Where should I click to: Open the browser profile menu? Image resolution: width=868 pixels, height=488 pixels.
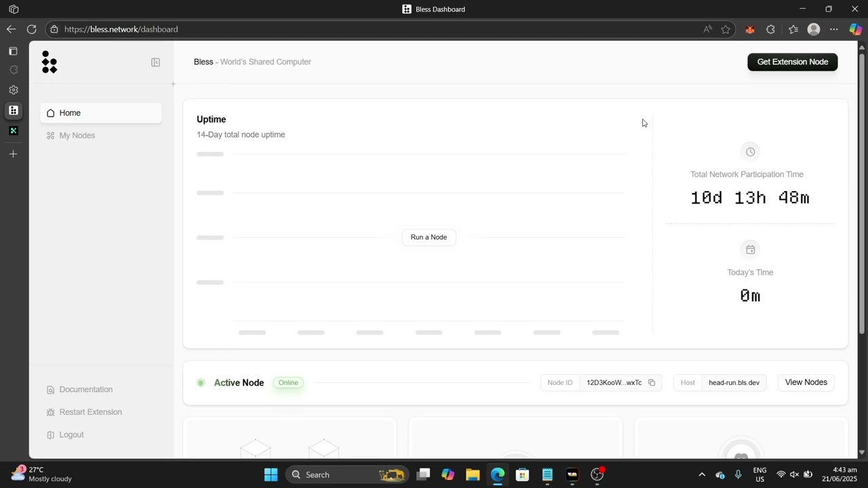point(814,29)
